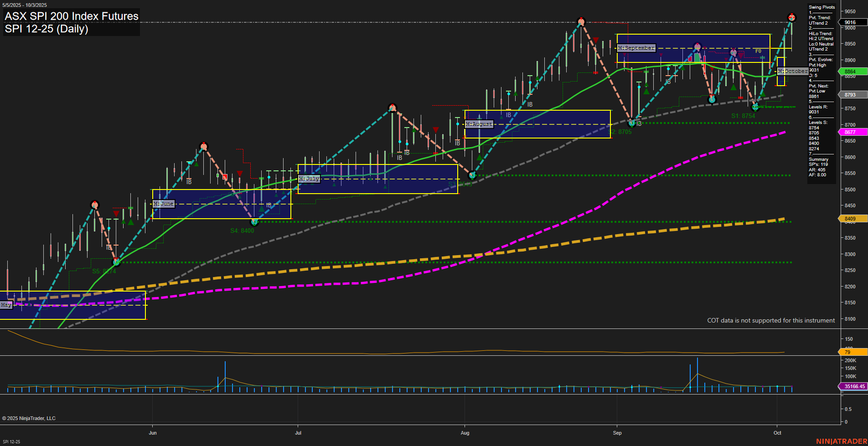The height and width of the screenshot is (446, 868).
Task: Select the teal pivot-low marker near S5: 8274
Action: 115,262
